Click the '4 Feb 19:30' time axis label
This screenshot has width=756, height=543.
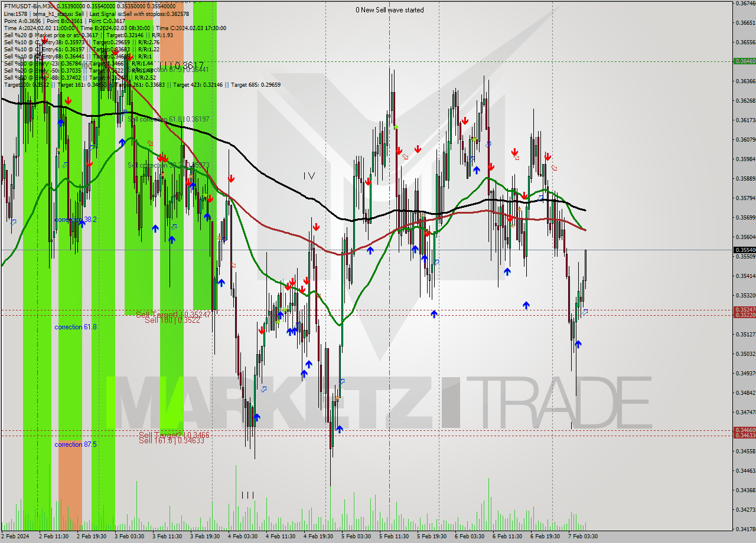[318, 537]
